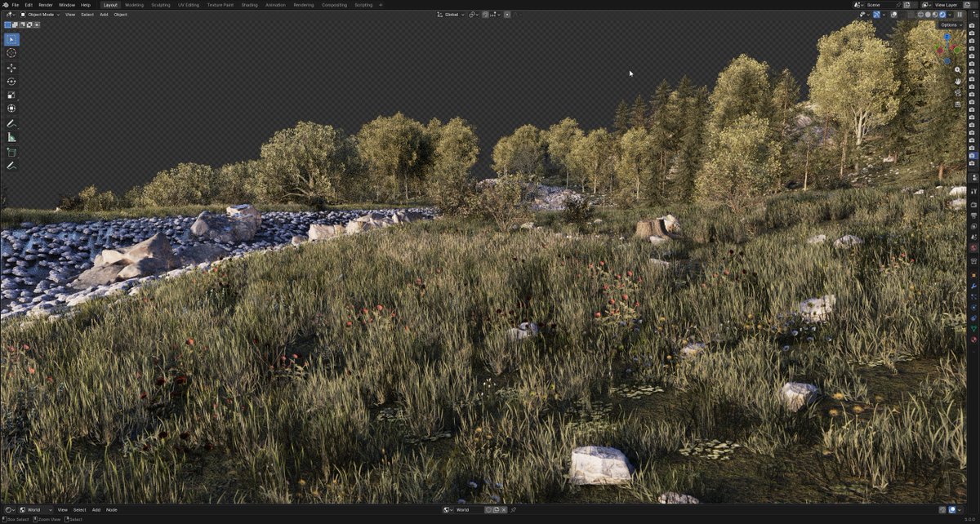The height and width of the screenshot is (524, 980).
Task: Select the Rotate tool
Action: click(x=11, y=82)
